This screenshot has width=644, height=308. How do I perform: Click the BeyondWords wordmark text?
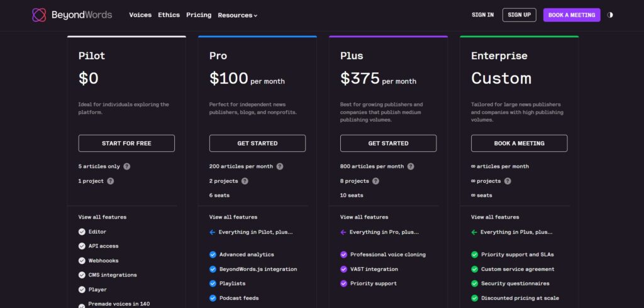(82, 15)
